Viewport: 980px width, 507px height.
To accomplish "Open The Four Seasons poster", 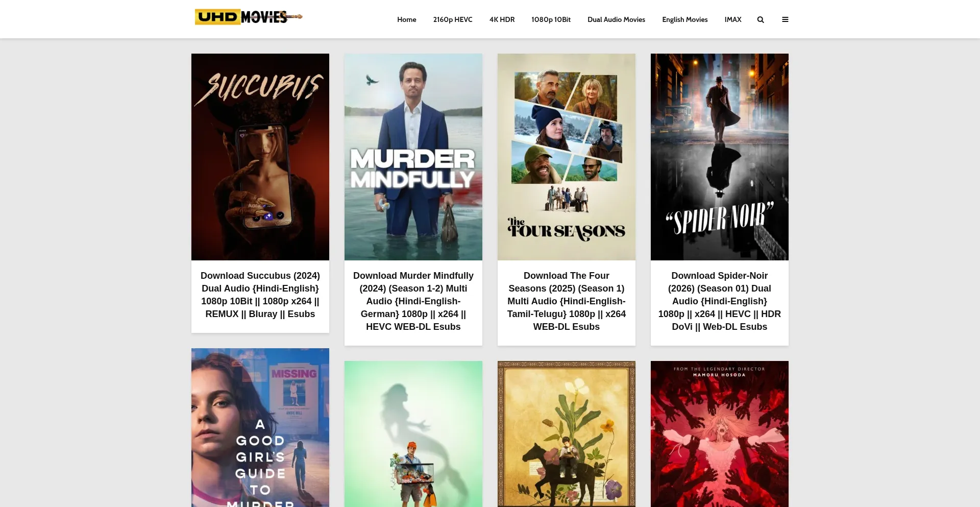I will [567, 157].
